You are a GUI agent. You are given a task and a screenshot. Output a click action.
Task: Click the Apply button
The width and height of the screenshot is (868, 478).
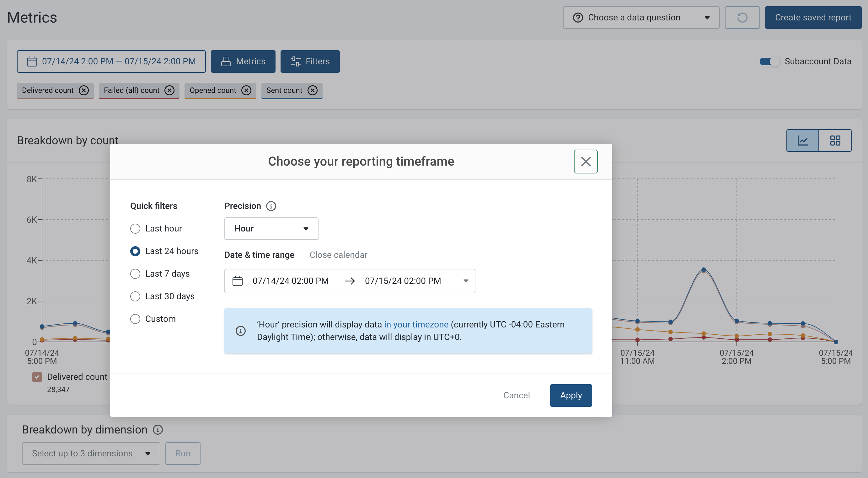point(571,396)
